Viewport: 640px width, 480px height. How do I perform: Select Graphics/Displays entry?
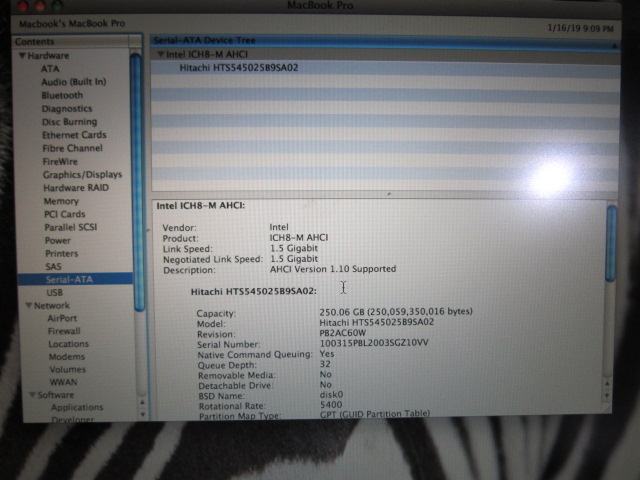click(x=82, y=175)
